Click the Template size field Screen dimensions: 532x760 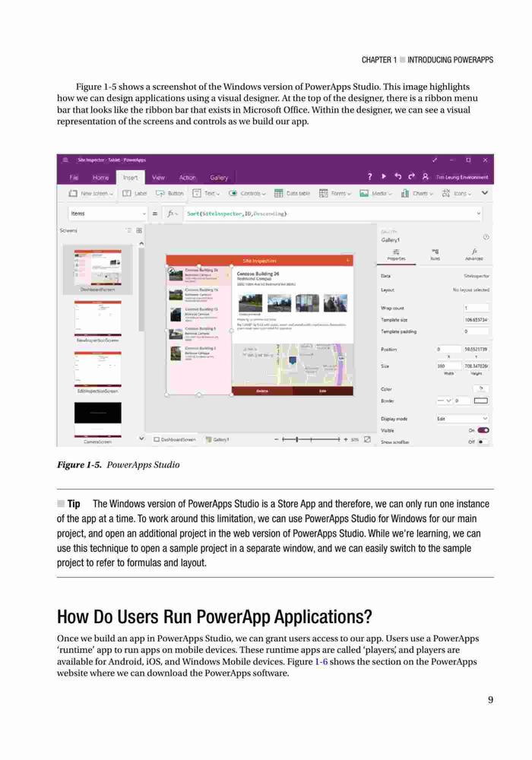(476, 319)
